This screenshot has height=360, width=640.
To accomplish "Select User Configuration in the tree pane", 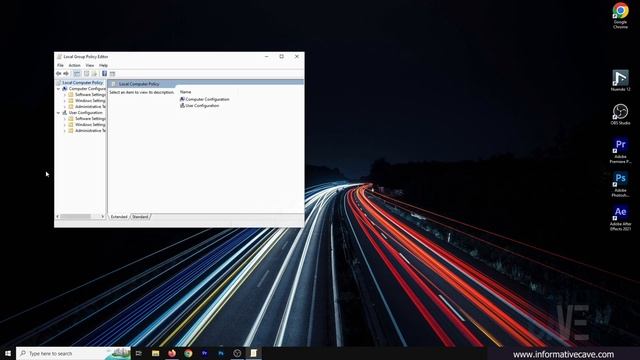I will (x=86, y=113).
